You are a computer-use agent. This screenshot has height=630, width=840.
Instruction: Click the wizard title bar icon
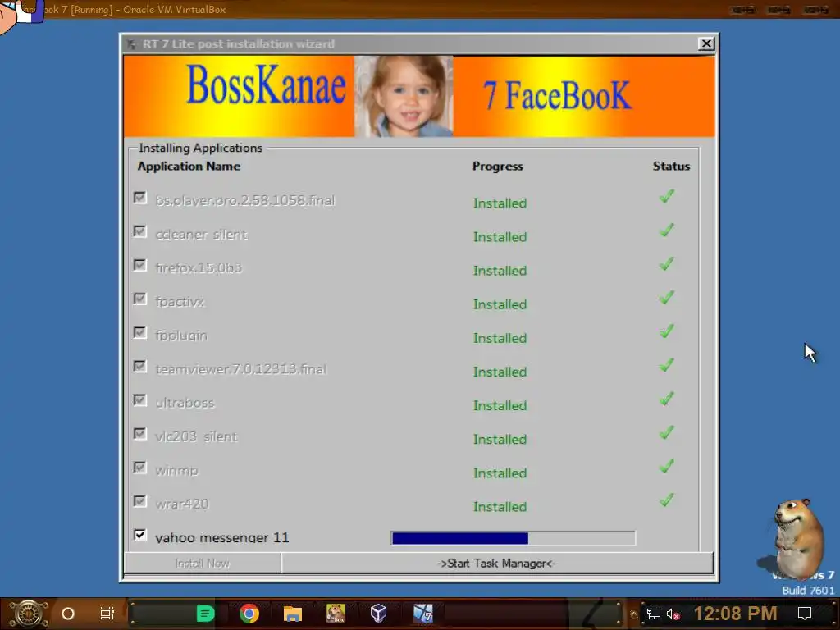coord(131,44)
